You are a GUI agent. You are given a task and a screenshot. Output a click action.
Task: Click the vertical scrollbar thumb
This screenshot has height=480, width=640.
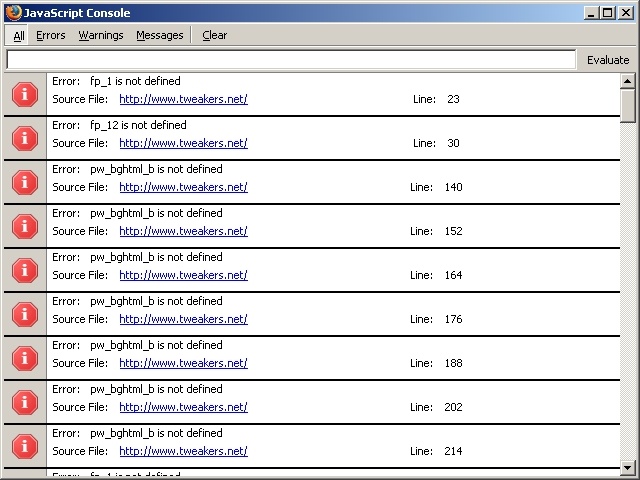[627, 106]
